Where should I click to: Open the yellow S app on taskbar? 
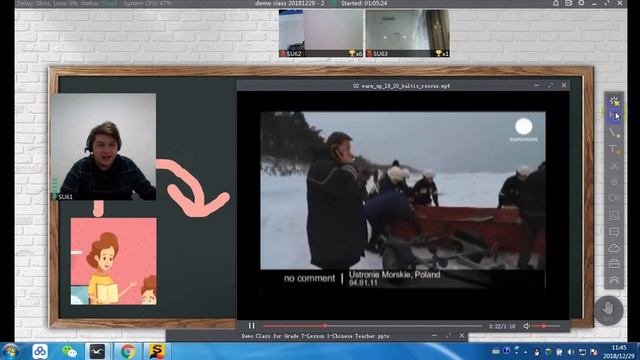[x=157, y=351]
